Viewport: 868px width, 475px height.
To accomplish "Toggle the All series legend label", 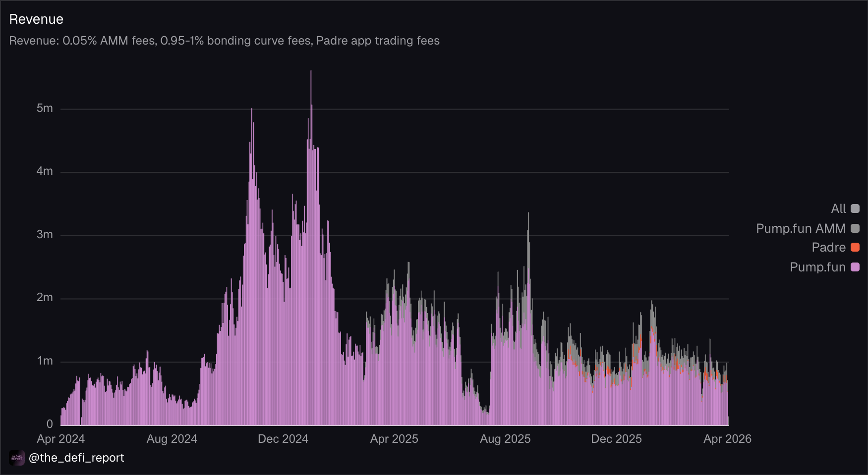I will (x=838, y=209).
